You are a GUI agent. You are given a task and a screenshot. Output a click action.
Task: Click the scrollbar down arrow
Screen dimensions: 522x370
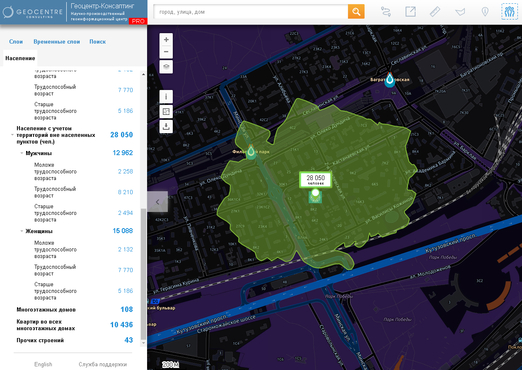(143, 343)
